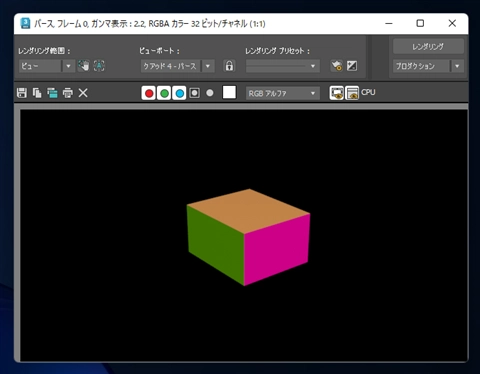Copy the rendered image to clipboard

(x=37, y=93)
